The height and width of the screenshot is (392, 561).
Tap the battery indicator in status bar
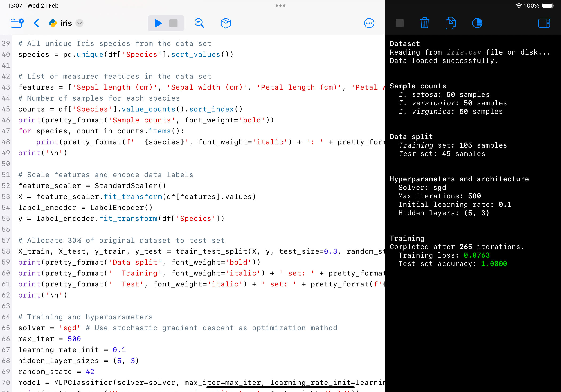point(547,6)
